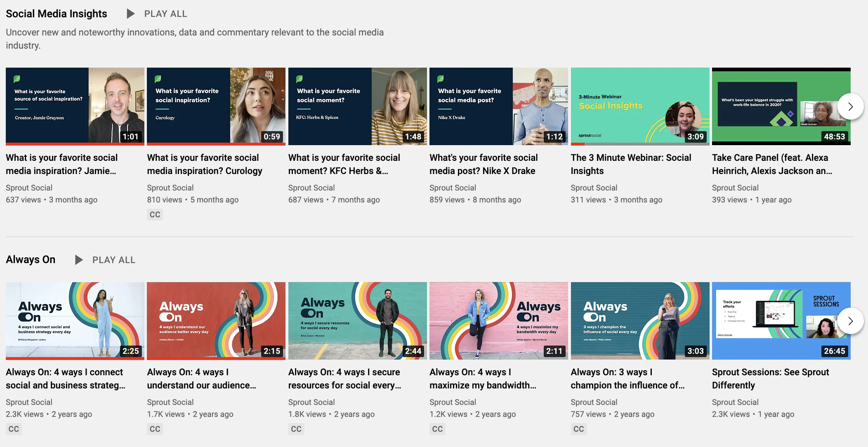This screenshot has height=447, width=868.
Task: Click Sprout Social channel under Take Care Panel
Action: pos(735,188)
